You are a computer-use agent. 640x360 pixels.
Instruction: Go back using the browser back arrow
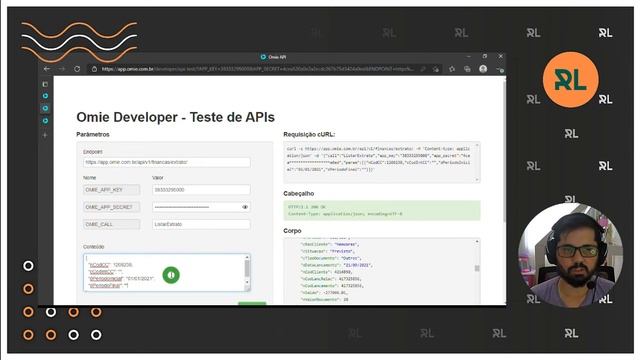[x=47, y=69]
